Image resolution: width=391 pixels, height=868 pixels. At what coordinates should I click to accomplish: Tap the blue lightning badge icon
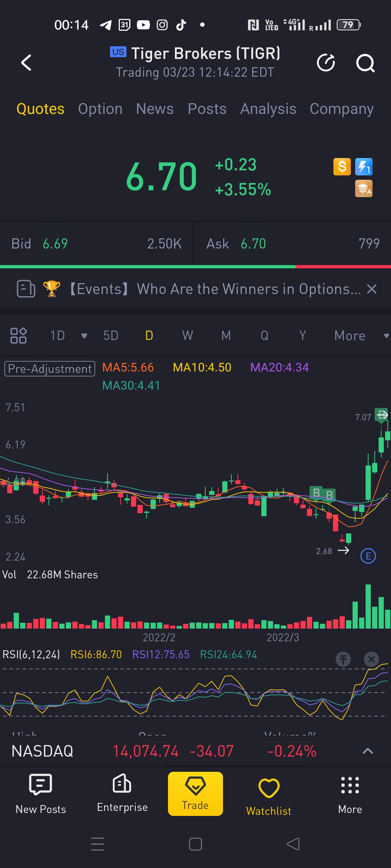click(364, 167)
